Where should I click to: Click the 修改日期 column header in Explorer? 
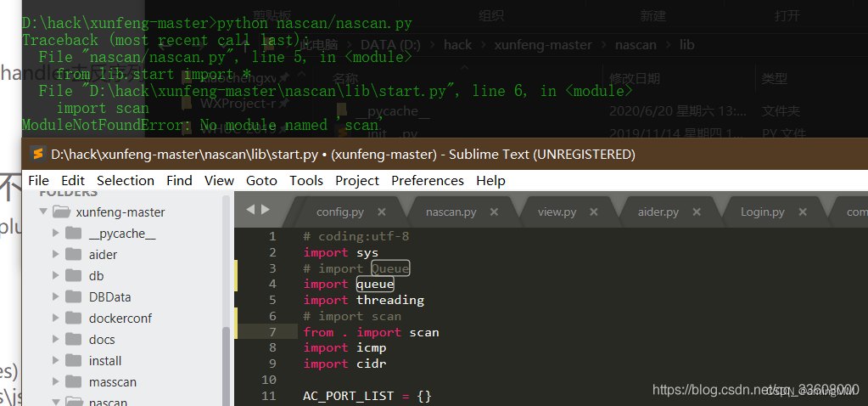(635, 79)
